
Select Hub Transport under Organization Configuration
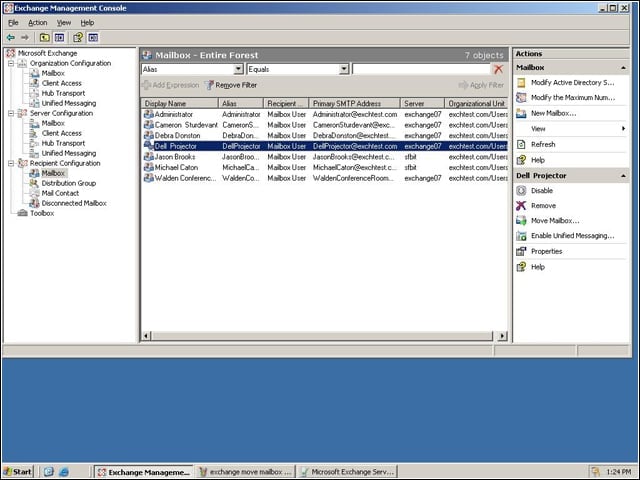click(63, 93)
